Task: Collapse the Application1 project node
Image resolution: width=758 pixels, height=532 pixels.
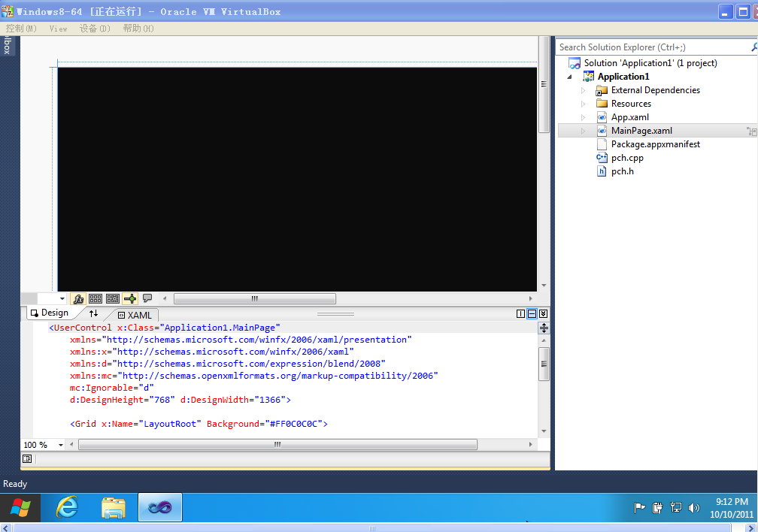Action: click(x=569, y=77)
